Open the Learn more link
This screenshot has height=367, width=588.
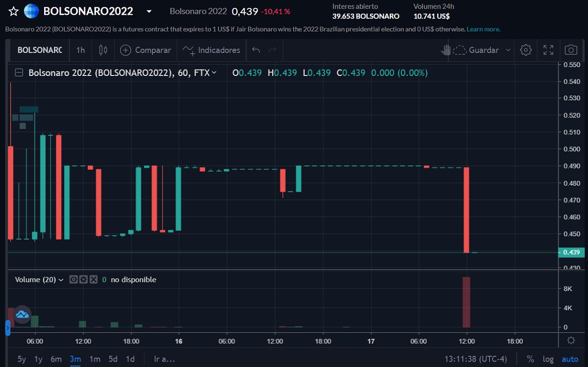pos(483,29)
